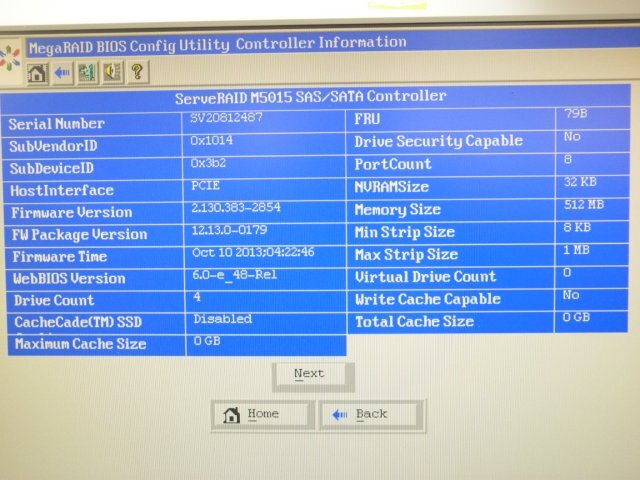This screenshot has width=640, height=480.
Task: Click the MegaRAID BIOS Config Utility title
Action: [x=218, y=44]
